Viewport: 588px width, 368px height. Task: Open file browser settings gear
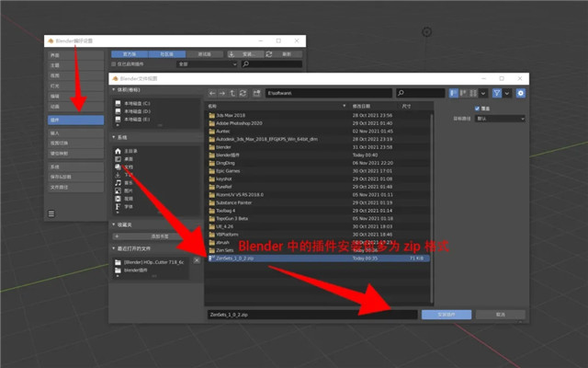point(521,93)
